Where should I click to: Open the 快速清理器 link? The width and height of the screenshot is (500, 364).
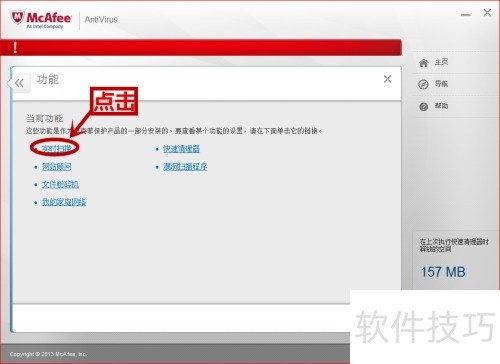click(x=182, y=149)
